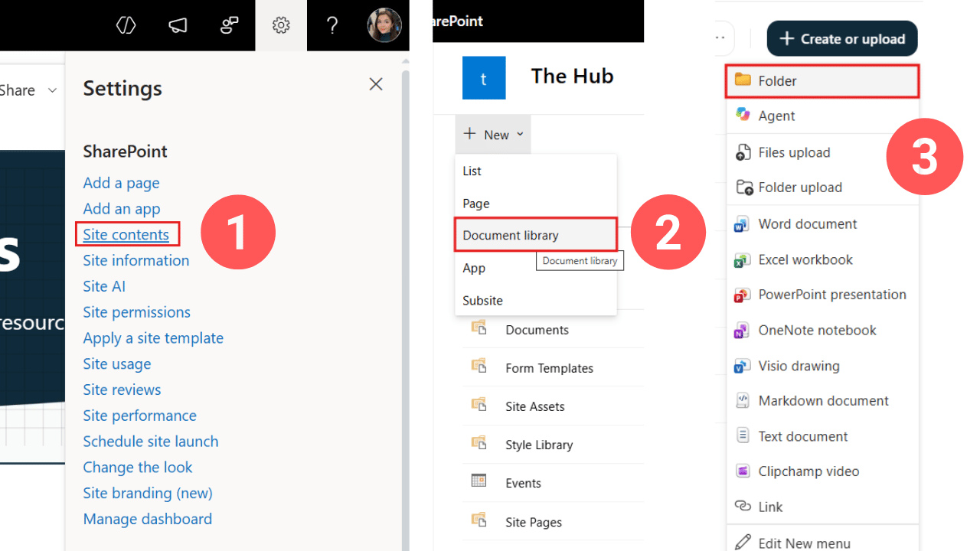This screenshot has height=551, width=980.
Task: Click the Hub site logo tile
Action: [484, 78]
